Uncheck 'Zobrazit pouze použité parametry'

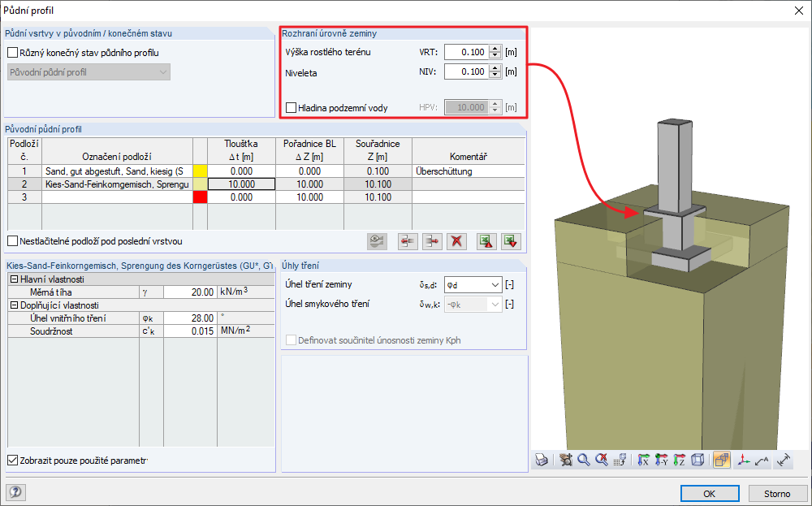(13, 461)
